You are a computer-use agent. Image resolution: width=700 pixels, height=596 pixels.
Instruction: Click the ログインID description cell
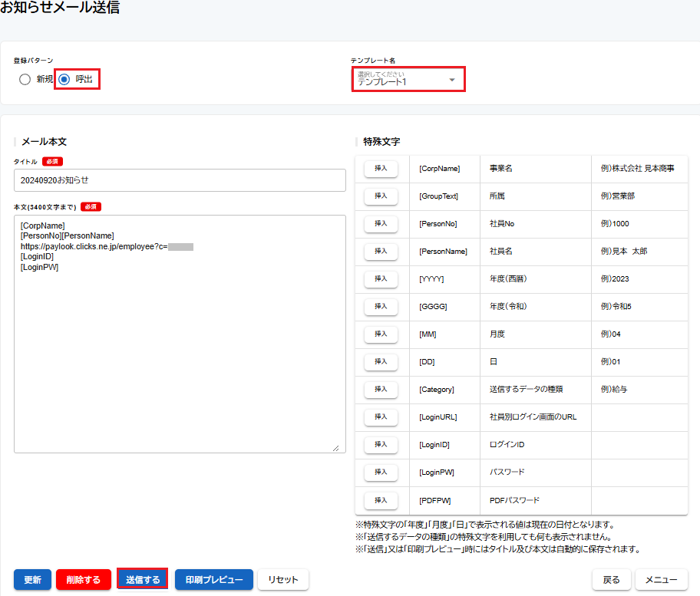(x=536, y=445)
